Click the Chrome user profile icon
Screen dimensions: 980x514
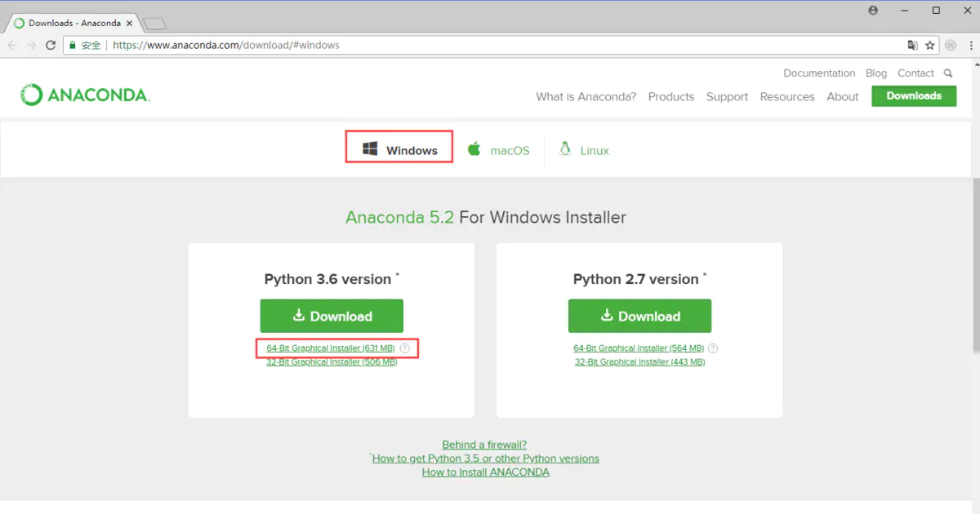click(873, 11)
